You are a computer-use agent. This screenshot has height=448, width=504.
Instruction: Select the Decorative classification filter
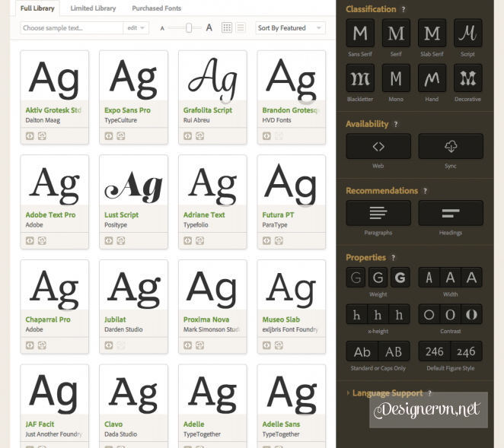click(x=468, y=78)
